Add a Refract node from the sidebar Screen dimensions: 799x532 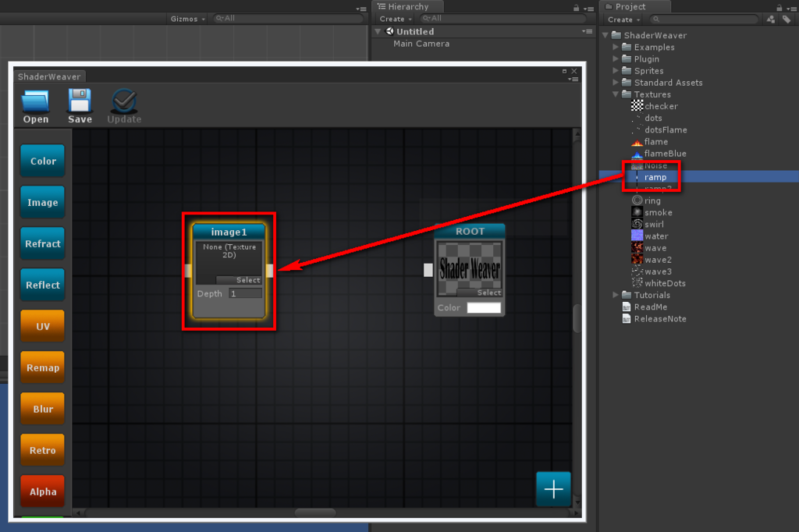43,243
